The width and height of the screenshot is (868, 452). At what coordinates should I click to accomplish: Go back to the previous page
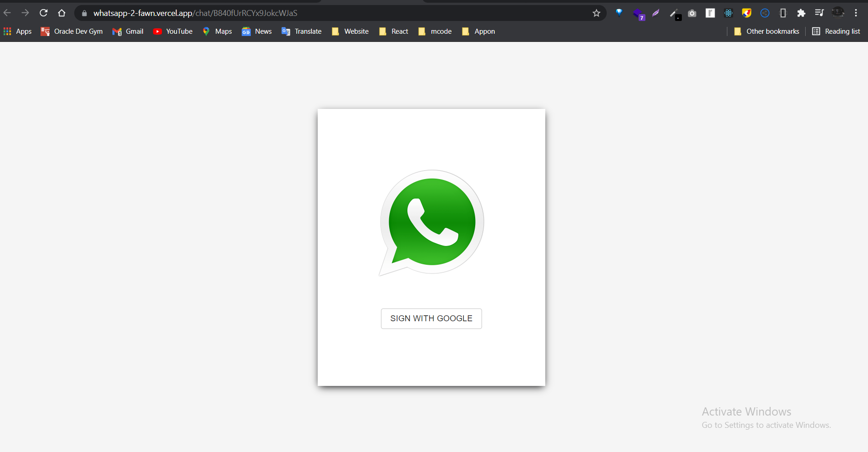coord(7,13)
